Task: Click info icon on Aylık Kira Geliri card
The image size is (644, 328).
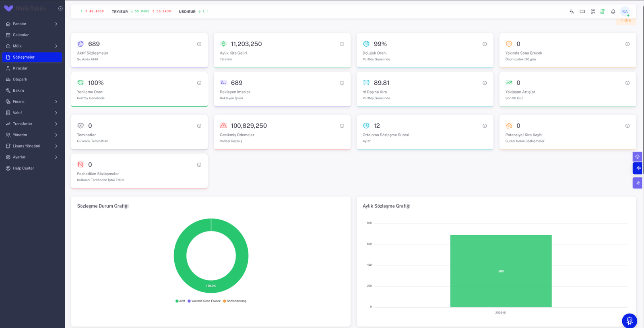Action: point(342,44)
